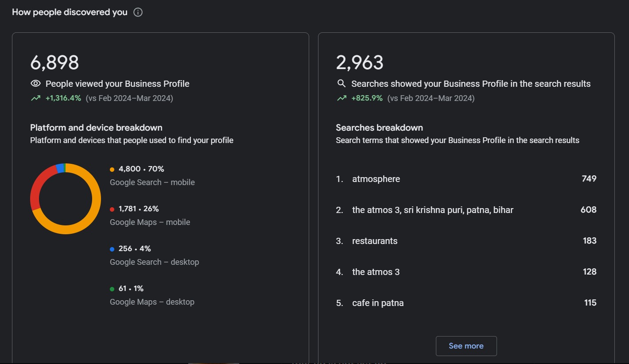Click the blue dot for Google Search – desktop
The height and width of the screenshot is (364, 629).
(x=112, y=249)
